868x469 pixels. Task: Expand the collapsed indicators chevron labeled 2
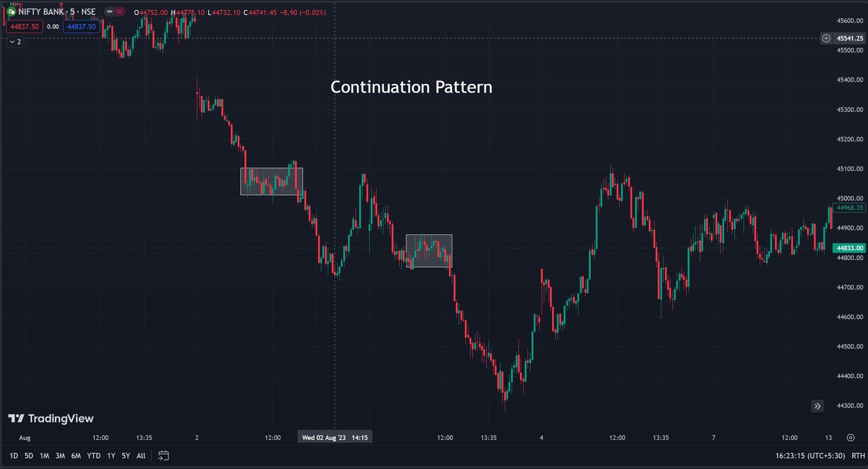[x=15, y=42]
